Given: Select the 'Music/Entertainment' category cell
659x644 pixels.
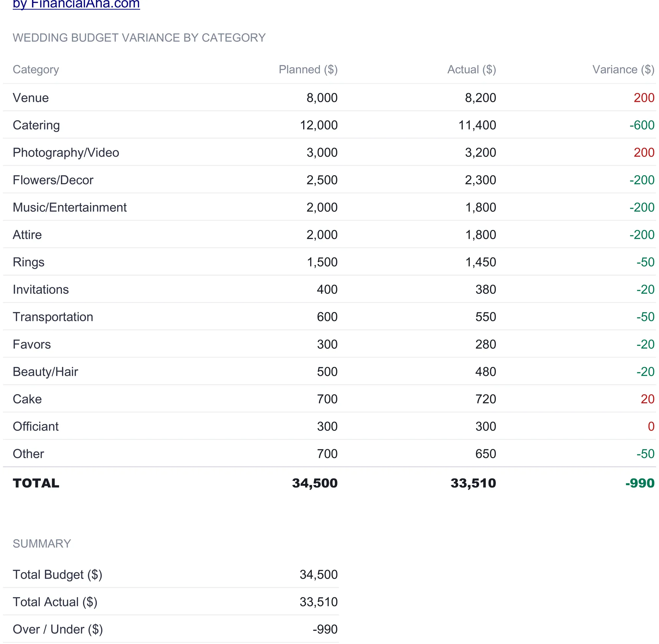Looking at the screenshot, I should tap(70, 207).
